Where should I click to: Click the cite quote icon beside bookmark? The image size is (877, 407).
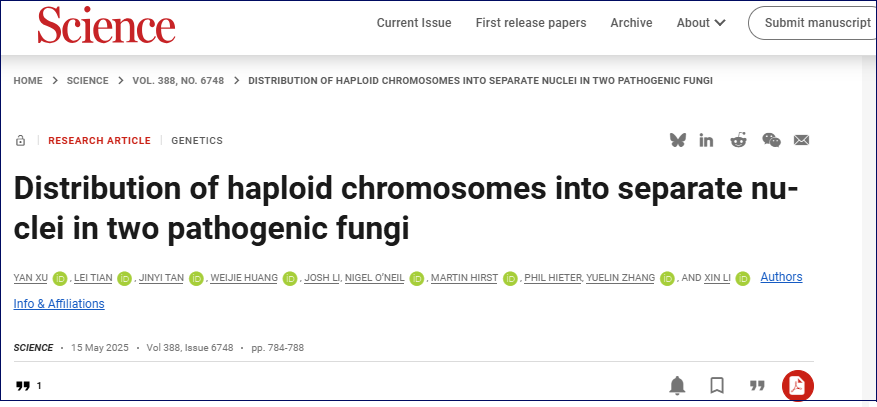point(757,385)
